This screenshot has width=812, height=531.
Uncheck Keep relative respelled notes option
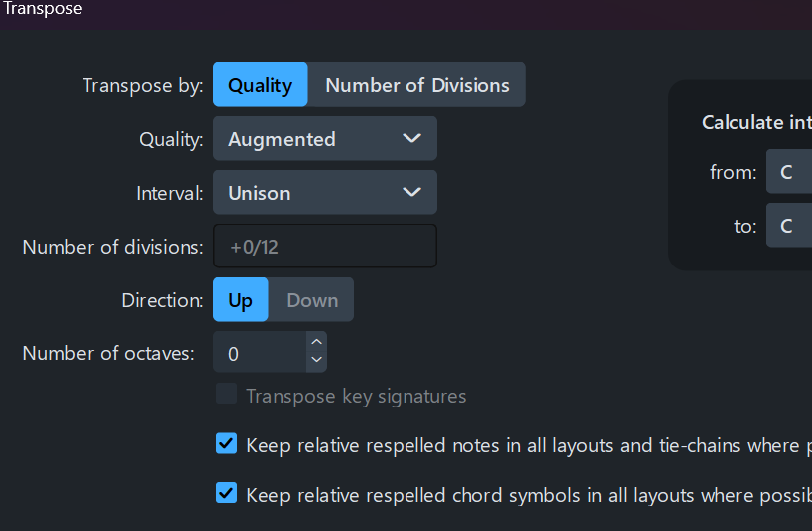(x=227, y=444)
